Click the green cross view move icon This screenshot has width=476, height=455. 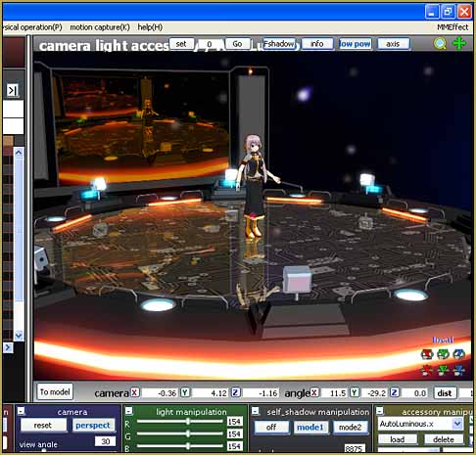(459, 43)
